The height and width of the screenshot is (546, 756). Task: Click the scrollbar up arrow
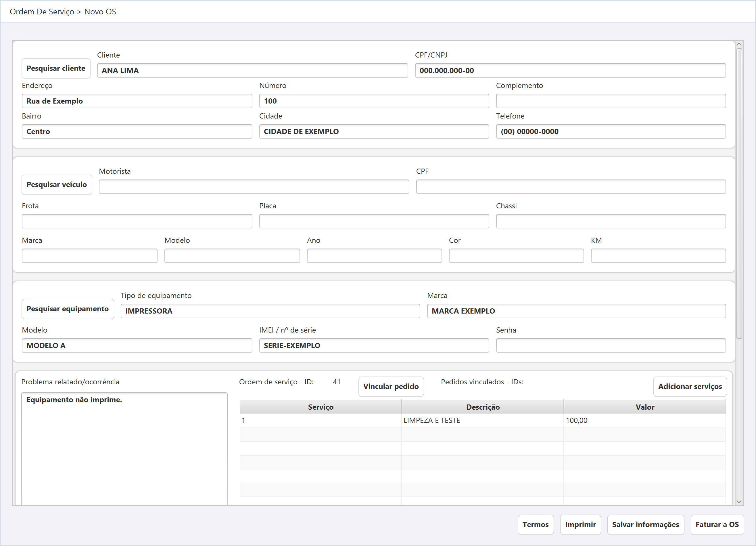[x=739, y=44]
